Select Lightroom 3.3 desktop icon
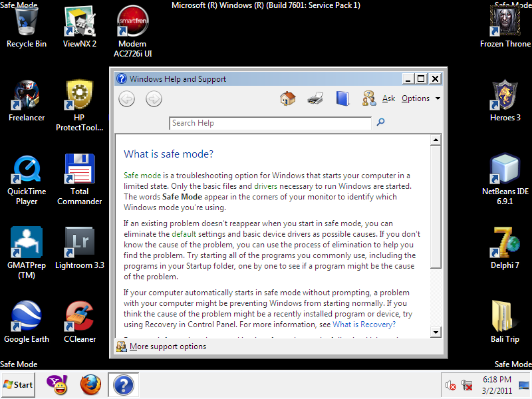532x399 pixels. pyautogui.click(x=80, y=248)
